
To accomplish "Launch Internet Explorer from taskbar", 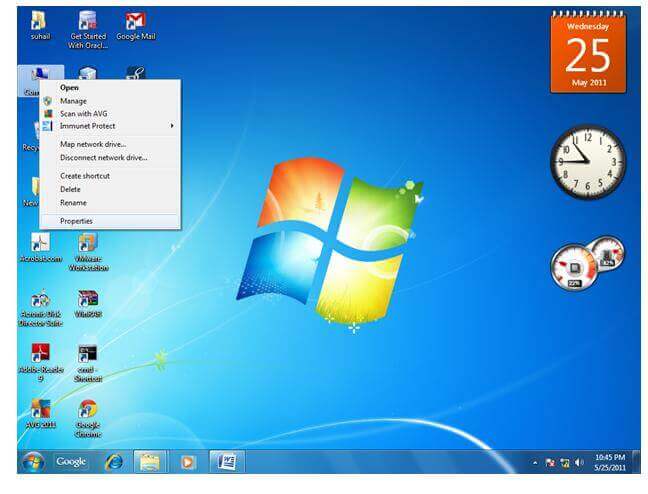I will [x=114, y=462].
